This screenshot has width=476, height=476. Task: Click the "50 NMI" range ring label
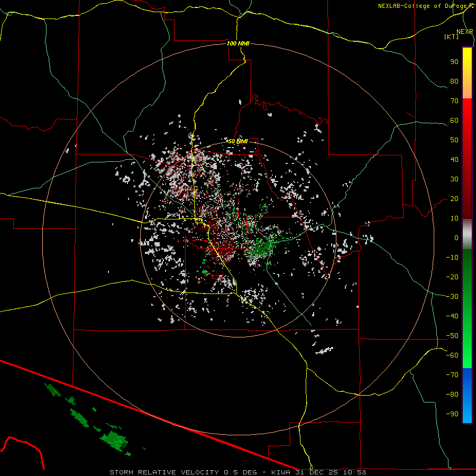tap(238, 141)
